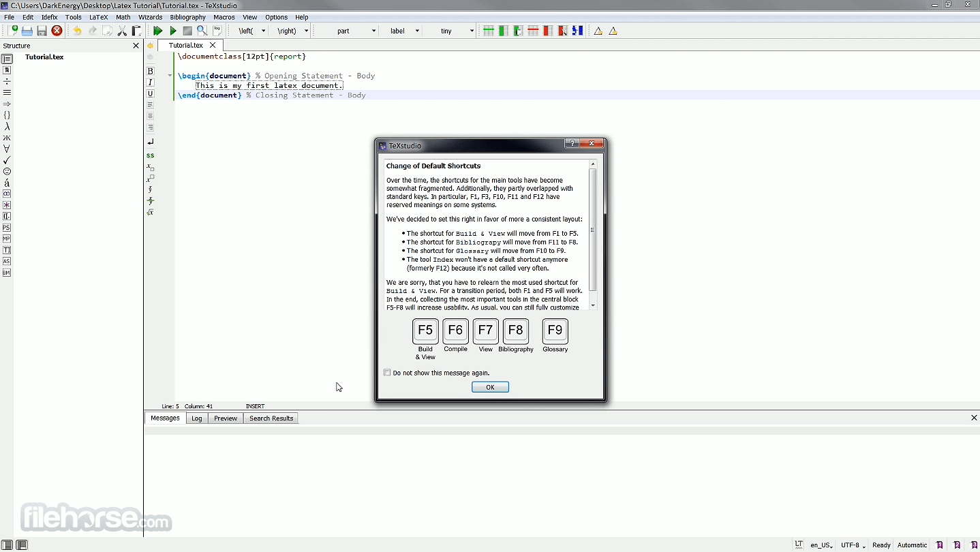Apply underline using the U icon

click(x=151, y=93)
